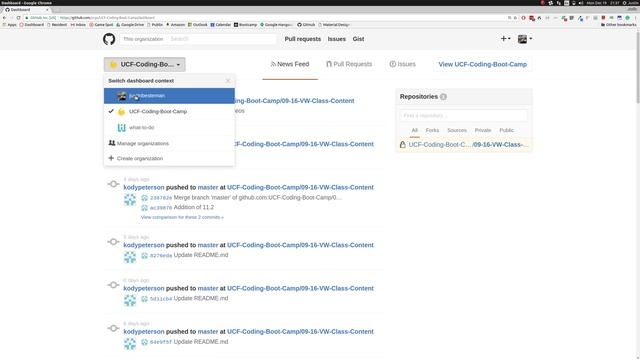Click the address bar URL
640x360 pixels.
(x=107, y=18)
